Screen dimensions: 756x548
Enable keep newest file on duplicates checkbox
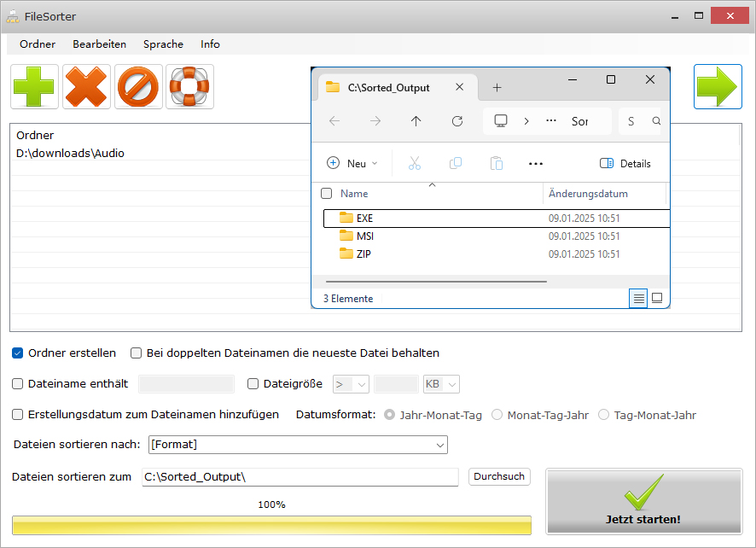tap(136, 353)
